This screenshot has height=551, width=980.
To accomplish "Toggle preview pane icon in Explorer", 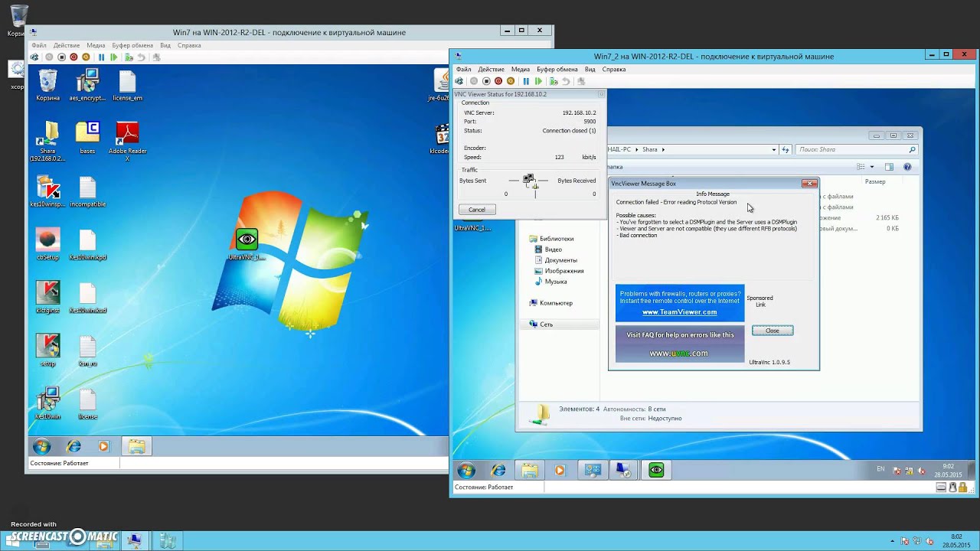I will 889,167.
